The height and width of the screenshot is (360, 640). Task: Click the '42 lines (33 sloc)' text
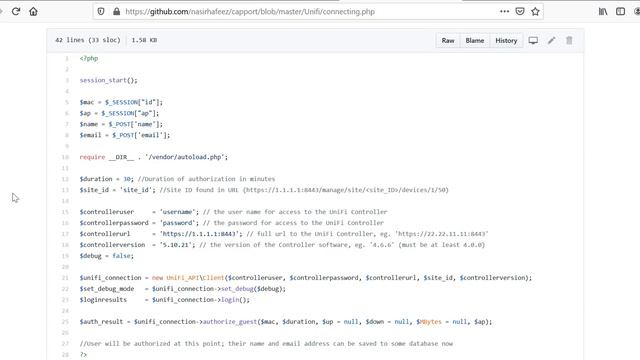88,40
